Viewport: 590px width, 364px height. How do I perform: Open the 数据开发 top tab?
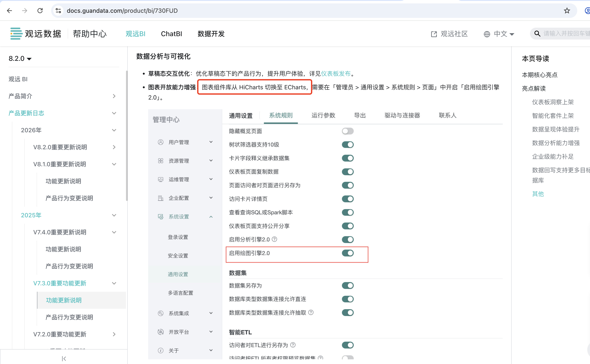(211, 34)
